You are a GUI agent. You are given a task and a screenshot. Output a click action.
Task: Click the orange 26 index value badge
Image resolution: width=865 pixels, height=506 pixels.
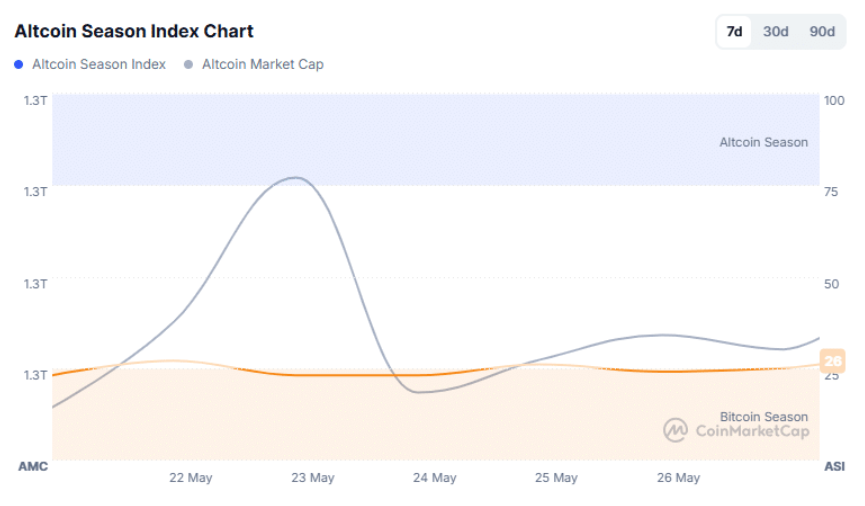pos(833,361)
